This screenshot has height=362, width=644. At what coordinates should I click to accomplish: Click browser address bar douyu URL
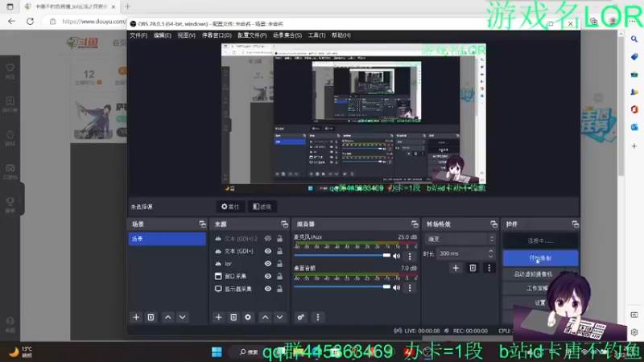pyautogui.click(x=93, y=22)
